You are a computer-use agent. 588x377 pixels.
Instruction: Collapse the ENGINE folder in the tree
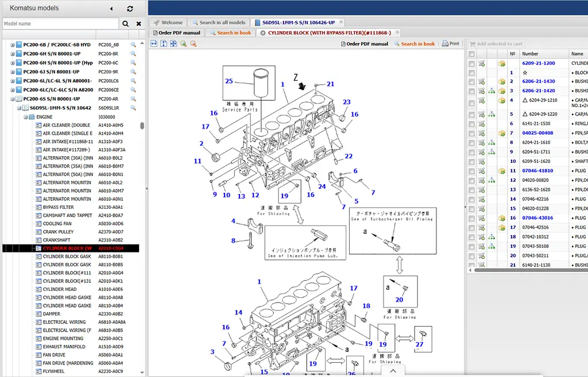25,117
